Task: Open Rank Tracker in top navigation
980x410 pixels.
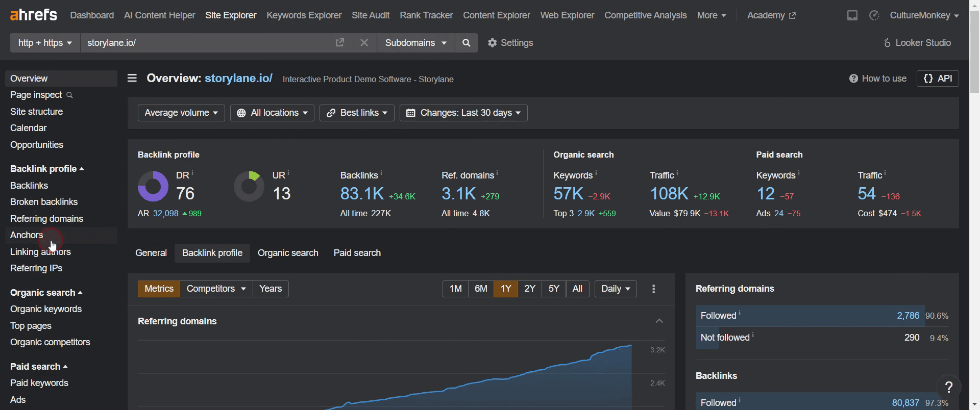Action: coord(426,15)
